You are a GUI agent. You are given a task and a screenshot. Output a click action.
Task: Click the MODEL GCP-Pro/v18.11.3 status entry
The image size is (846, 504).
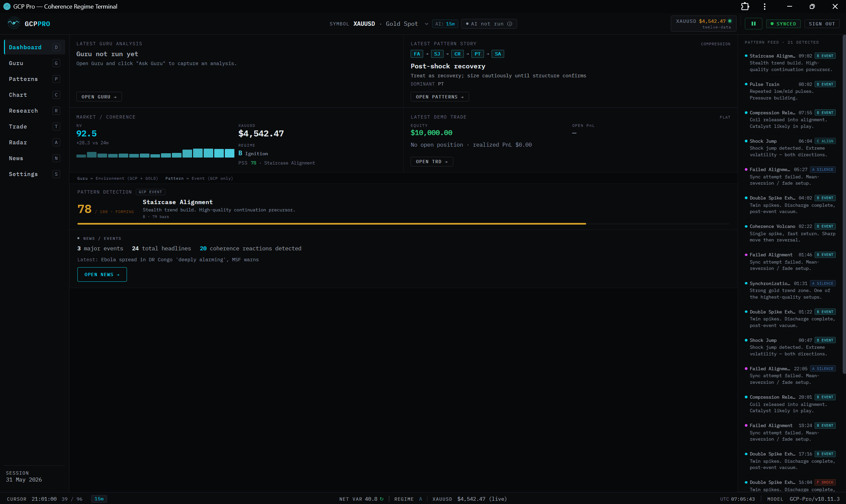coord(803,499)
